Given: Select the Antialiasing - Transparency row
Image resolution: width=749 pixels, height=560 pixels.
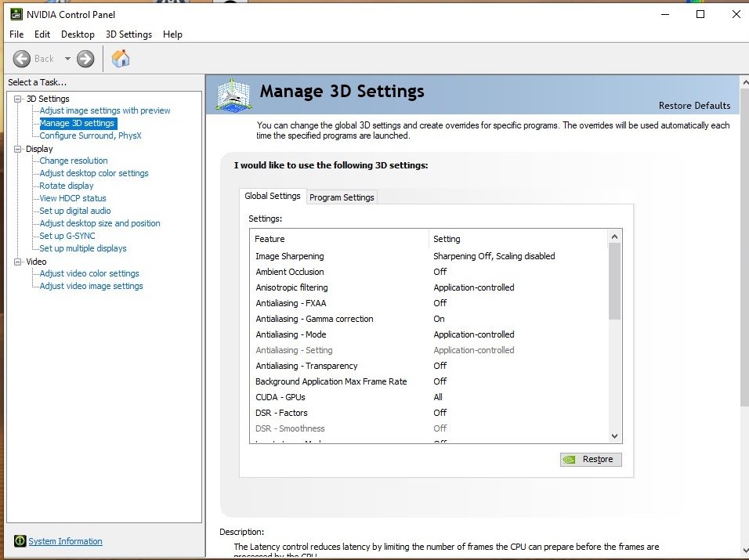Looking at the screenshot, I should pyautogui.click(x=429, y=366).
